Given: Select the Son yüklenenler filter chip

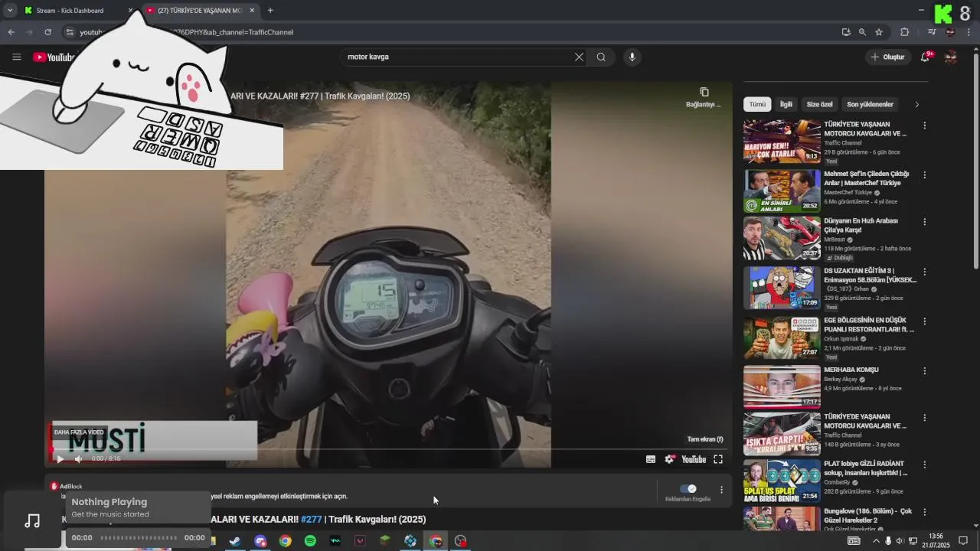Looking at the screenshot, I should 870,104.
